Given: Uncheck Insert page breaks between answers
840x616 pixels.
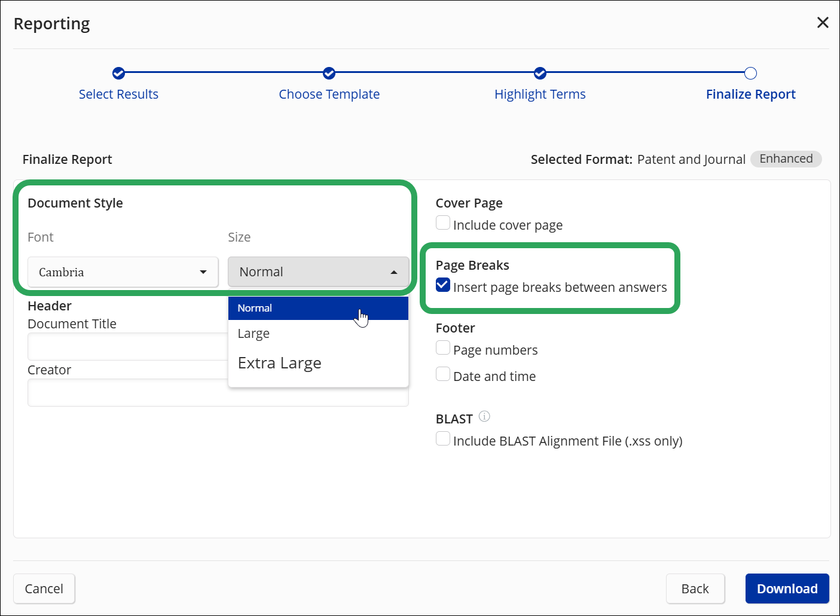Looking at the screenshot, I should coord(442,285).
